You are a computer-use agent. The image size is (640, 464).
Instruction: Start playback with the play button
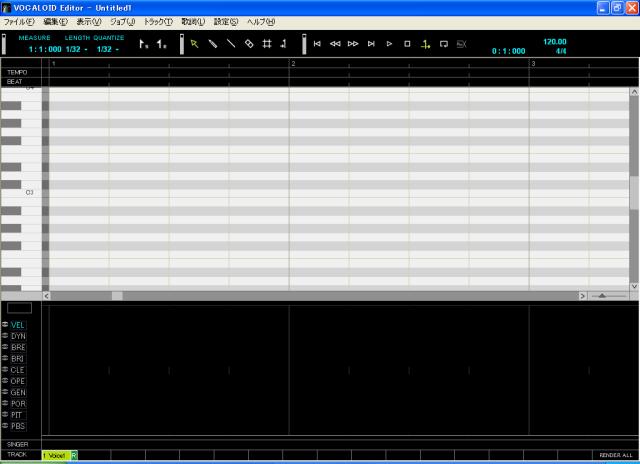coord(389,44)
